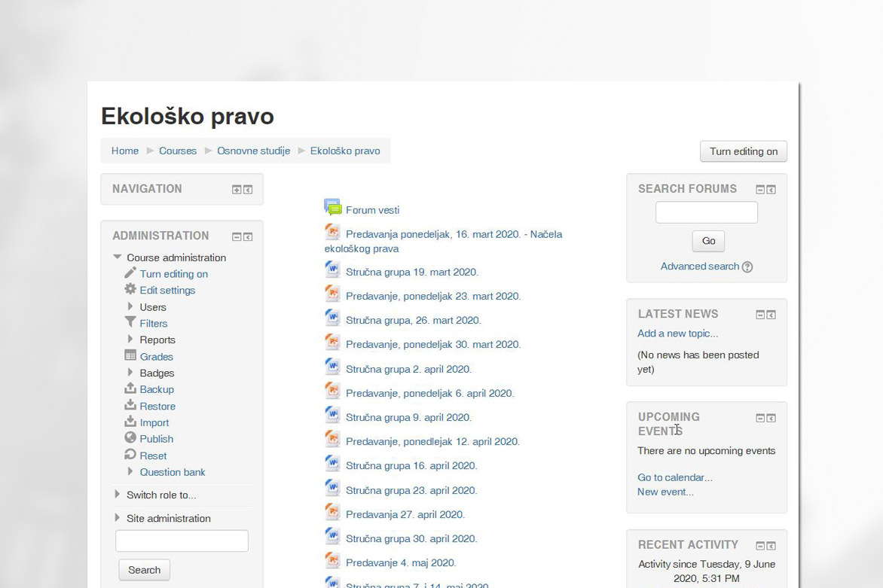Image resolution: width=883 pixels, height=588 pixels.
Task: Click the Search forums text field
Action: pyautogui.click(x=706, y=212)
